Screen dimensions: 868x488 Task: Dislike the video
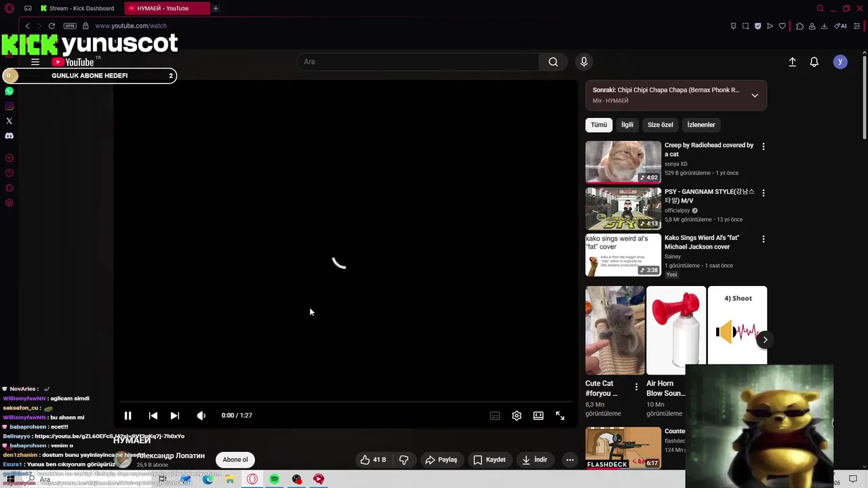tap(403, 460)
